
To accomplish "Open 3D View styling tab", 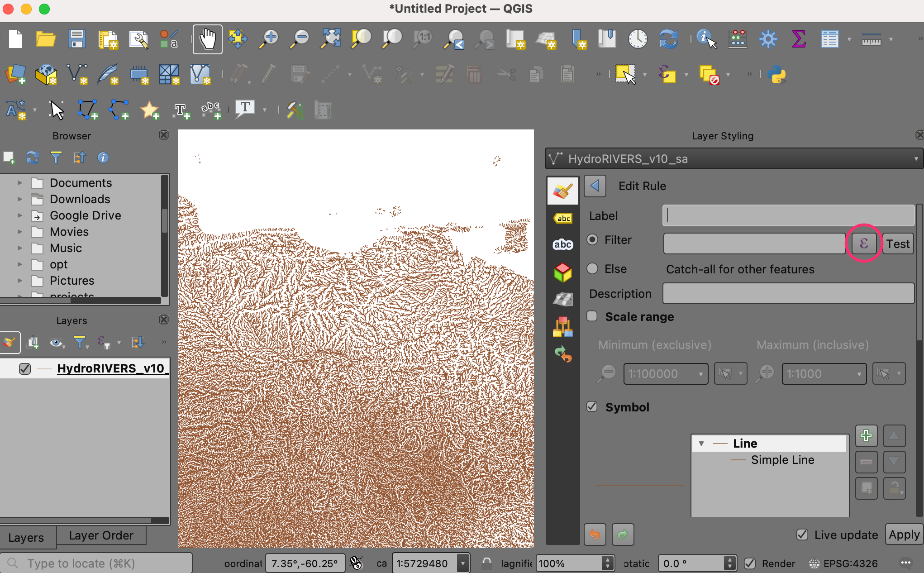I will click(563, 272).
